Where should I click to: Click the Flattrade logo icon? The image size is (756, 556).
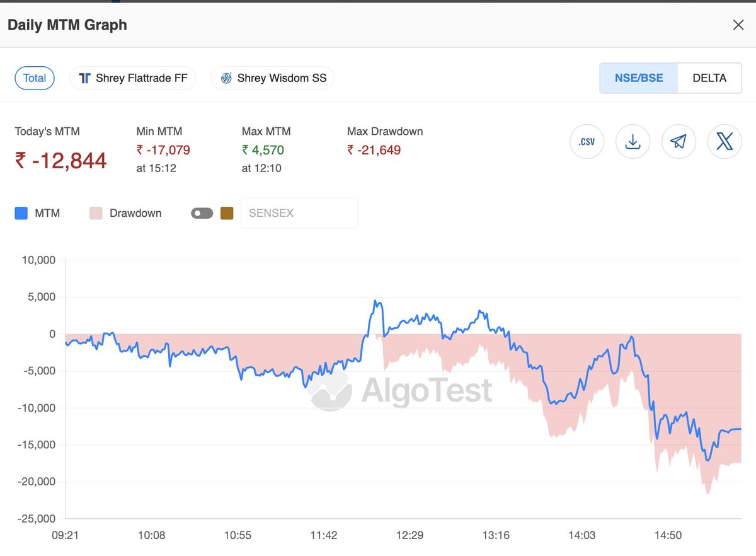[85, 78]
